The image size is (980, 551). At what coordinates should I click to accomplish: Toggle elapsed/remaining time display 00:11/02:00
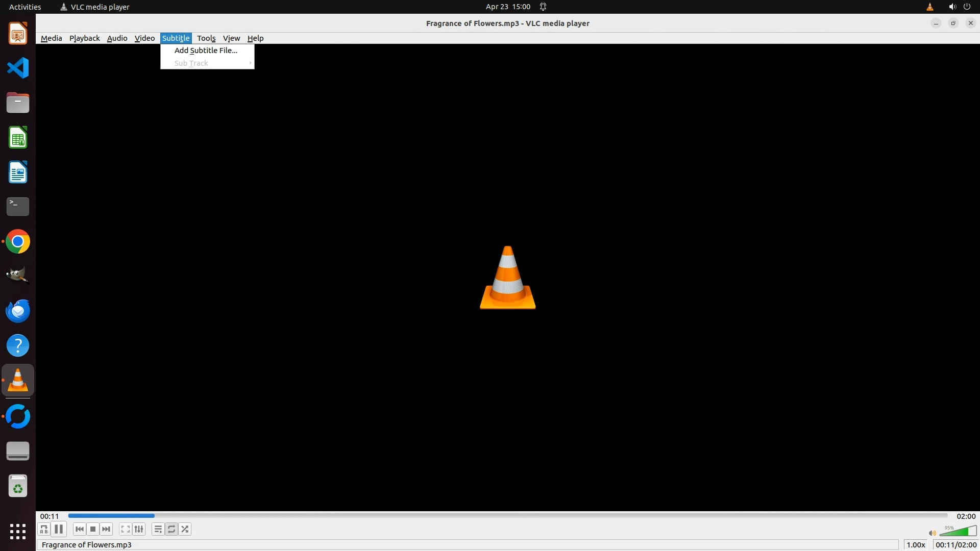tap(955, 545)
